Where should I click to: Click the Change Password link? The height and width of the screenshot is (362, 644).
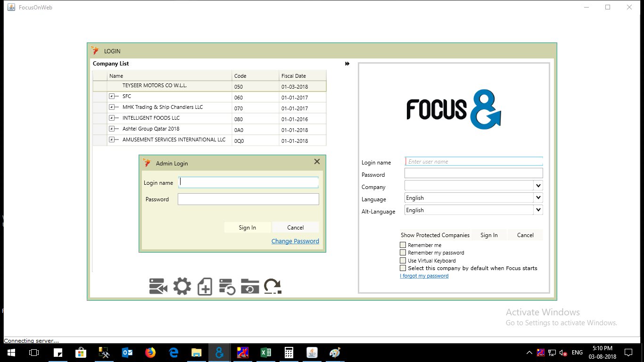click(295, 241)
